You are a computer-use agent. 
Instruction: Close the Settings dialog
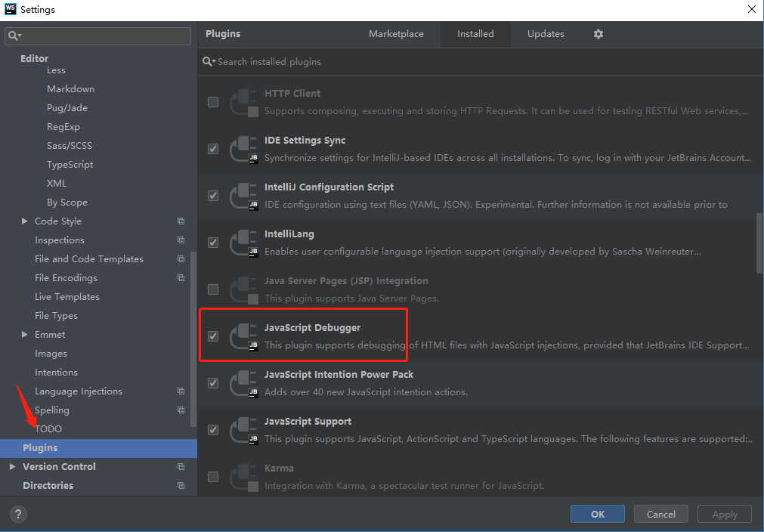click(x=751, y=9)
